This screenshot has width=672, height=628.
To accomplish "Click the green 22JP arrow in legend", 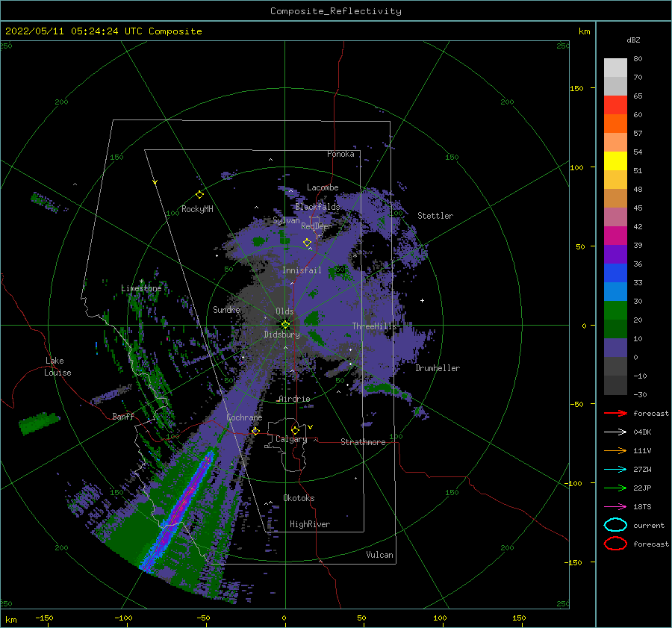I will [615, 488].
